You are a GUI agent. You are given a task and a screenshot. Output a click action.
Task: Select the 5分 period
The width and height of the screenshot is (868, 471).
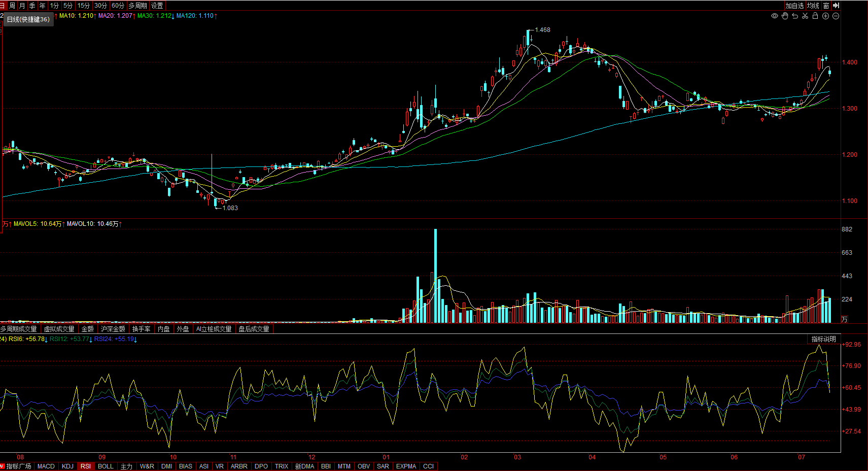[68, 6]
